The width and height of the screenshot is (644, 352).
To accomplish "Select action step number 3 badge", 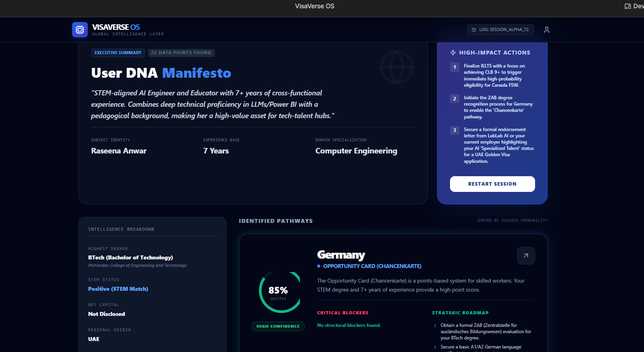I will [x=455, y=130].
